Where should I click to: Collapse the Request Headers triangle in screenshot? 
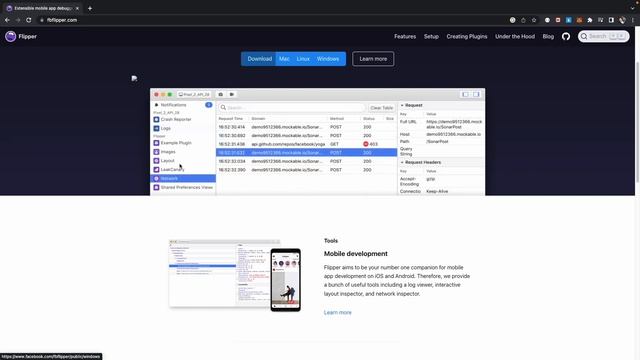click(x=402, y=162)
